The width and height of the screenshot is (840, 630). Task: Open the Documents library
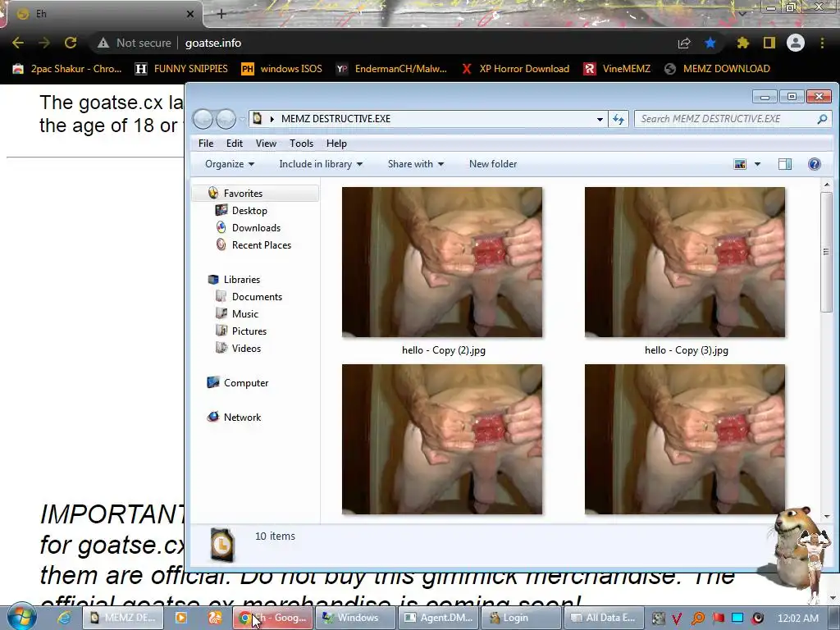(257, 297)
